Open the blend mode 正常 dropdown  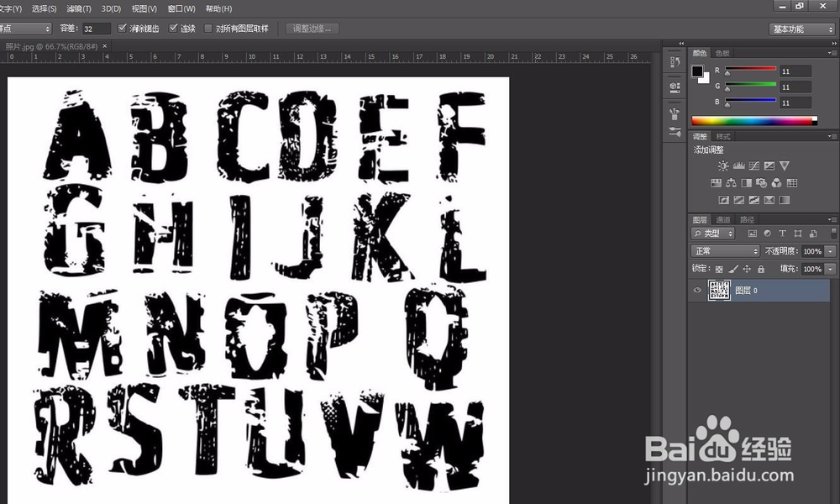(x=726, y=250)
